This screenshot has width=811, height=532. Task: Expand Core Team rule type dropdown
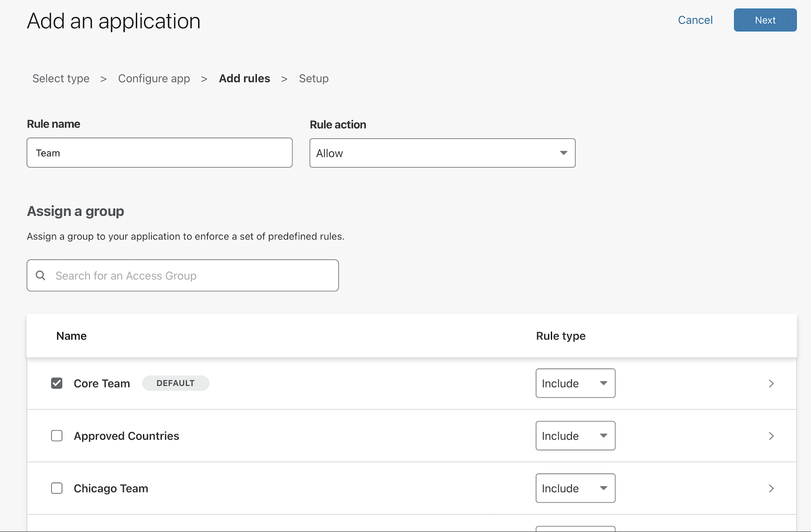click(x=575, y=383)
